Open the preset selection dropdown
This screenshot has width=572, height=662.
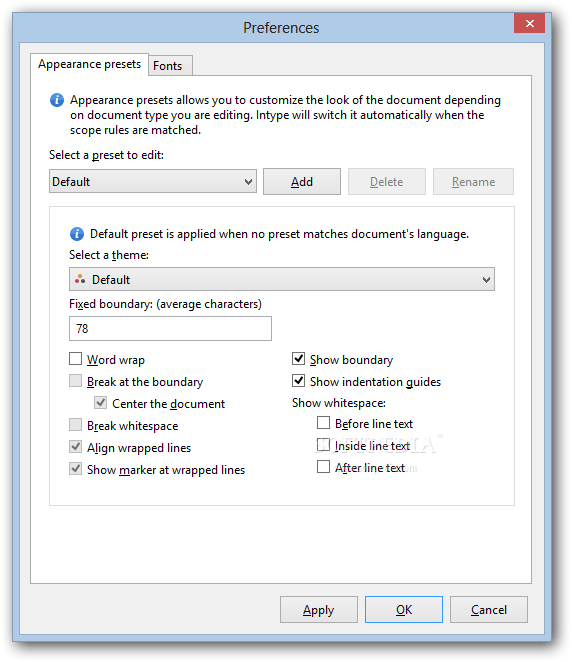pyautogui.click(x=153, y=182)
